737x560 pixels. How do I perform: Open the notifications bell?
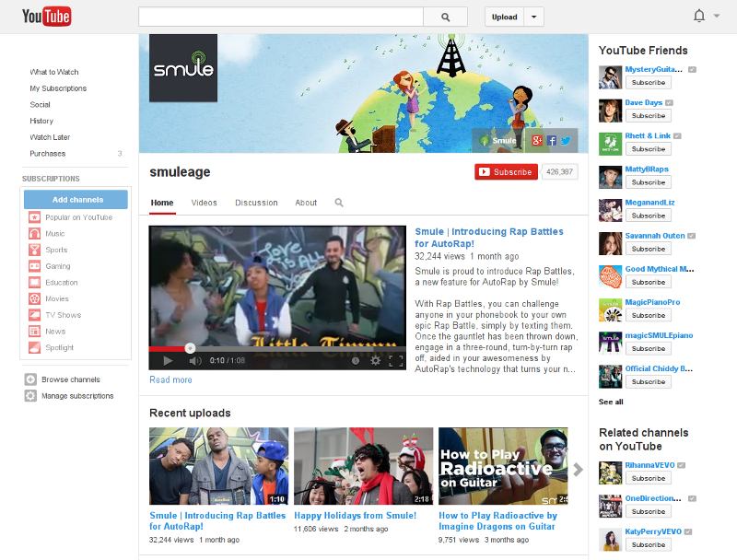click(x=699, y=17)
